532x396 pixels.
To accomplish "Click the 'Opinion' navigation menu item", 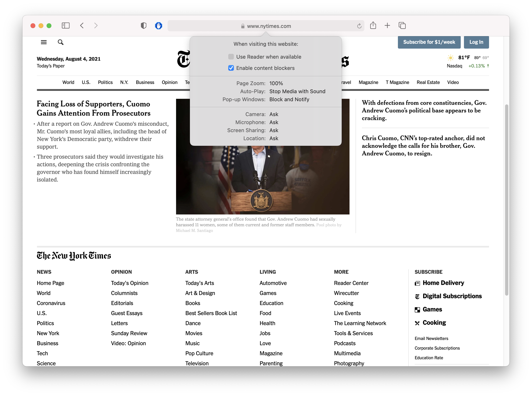I will [169, 82].
